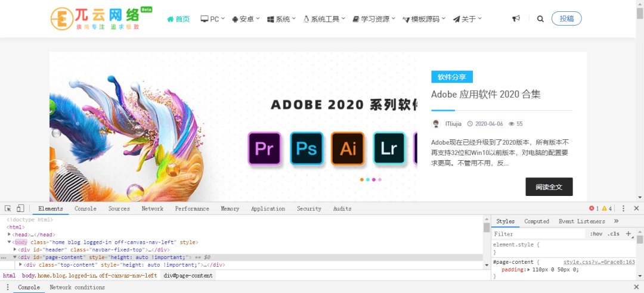Open the PC navigation menu
This screenshot has width=644, height=293.
coord(212,19)
